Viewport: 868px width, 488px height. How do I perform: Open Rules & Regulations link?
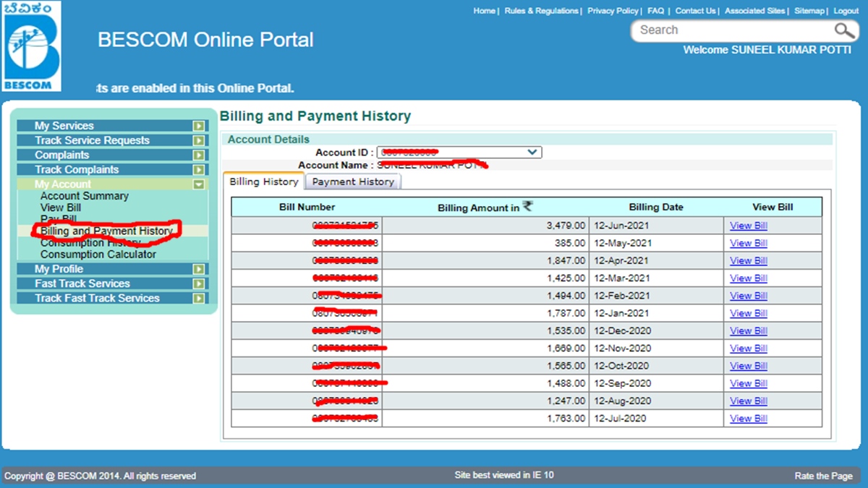[542, 11]
